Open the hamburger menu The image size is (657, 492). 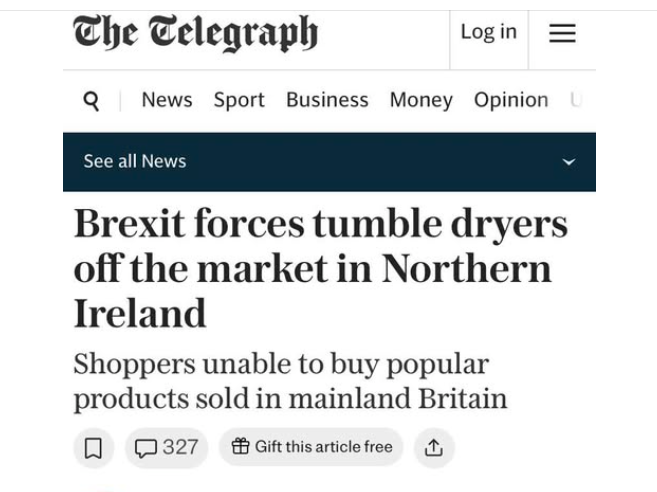point(562,33)
